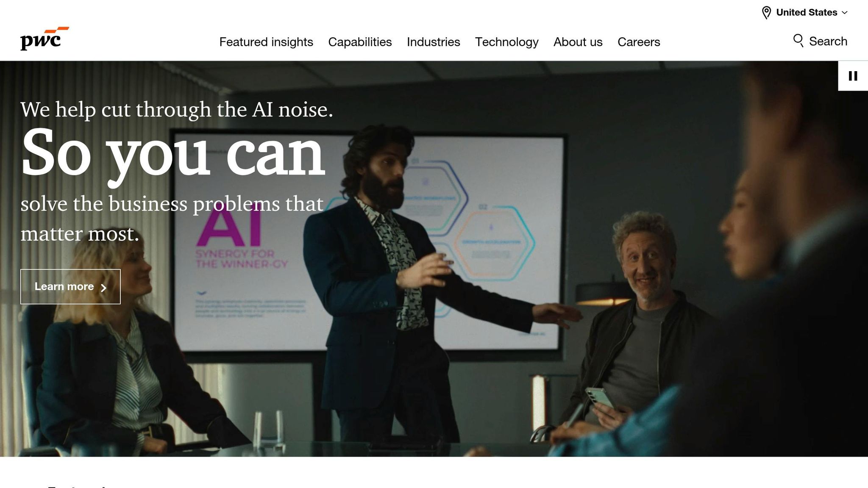Click the Learn more button text
This screenshot has width=868, height=488.
pos(64,287)
